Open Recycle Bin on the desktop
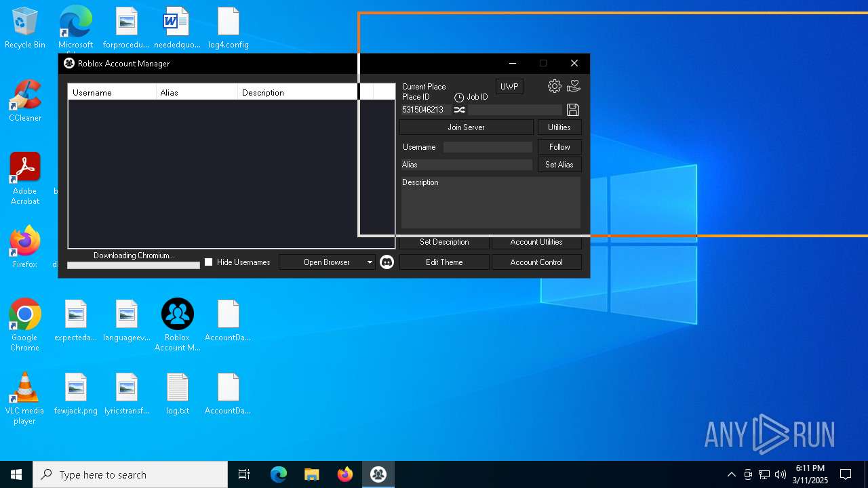This screenshot has height=488, width=868. [x=25, y=28]
